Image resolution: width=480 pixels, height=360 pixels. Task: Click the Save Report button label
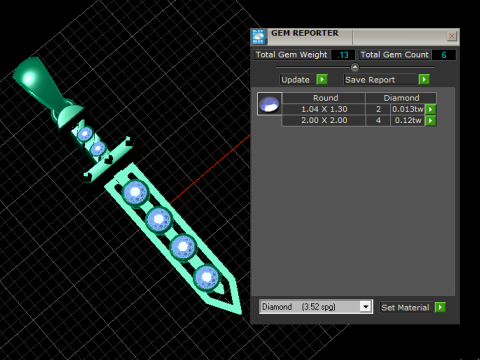380,80
